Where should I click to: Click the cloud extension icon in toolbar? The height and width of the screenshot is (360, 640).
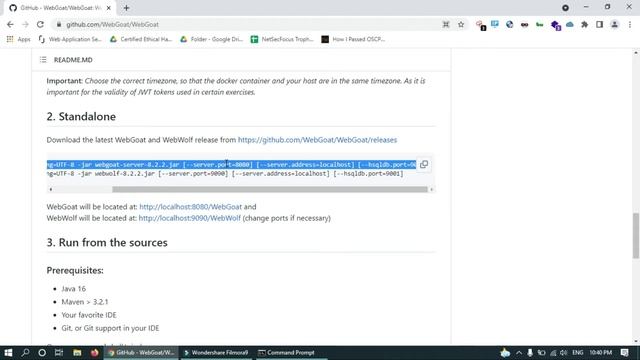coord(570,24)
